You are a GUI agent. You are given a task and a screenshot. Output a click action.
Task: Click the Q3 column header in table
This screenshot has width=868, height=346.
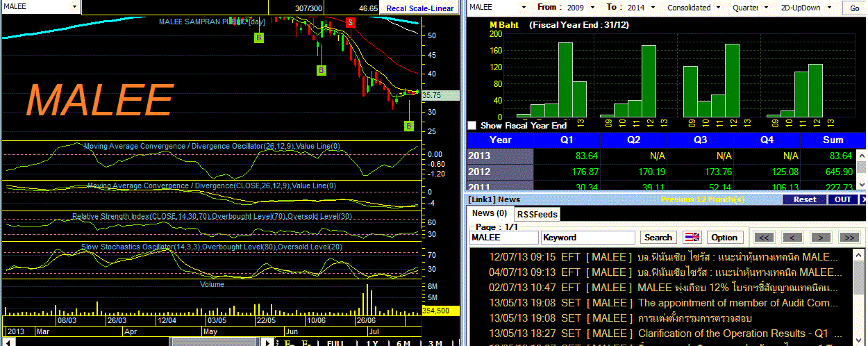coord(700,140)
